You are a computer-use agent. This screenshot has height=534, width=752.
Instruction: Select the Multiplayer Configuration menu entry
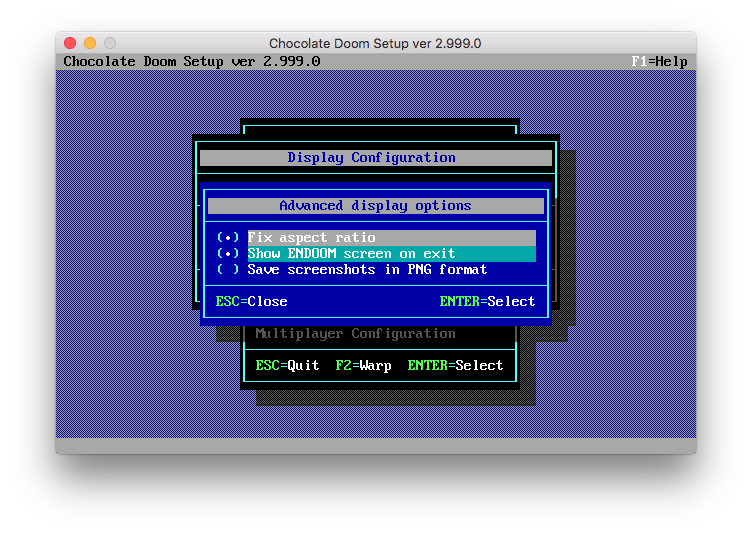[x=355, y=333]
